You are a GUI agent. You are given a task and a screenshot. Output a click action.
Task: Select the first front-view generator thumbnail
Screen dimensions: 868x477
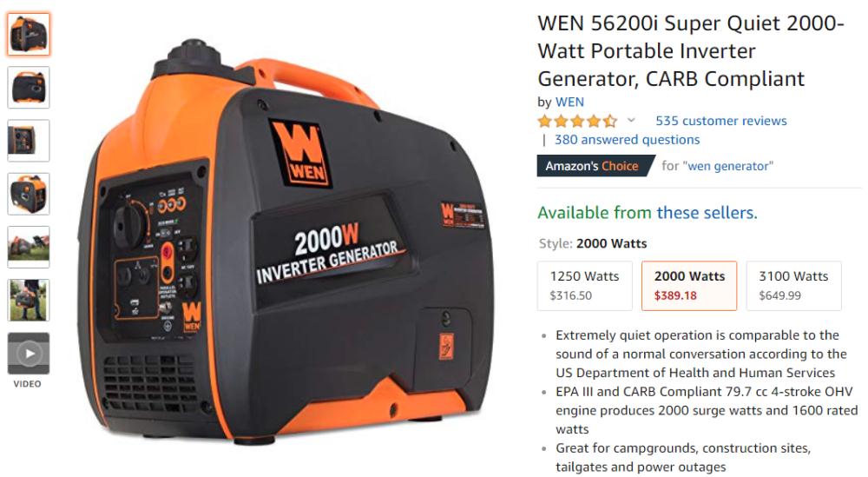tap(29, 35)
